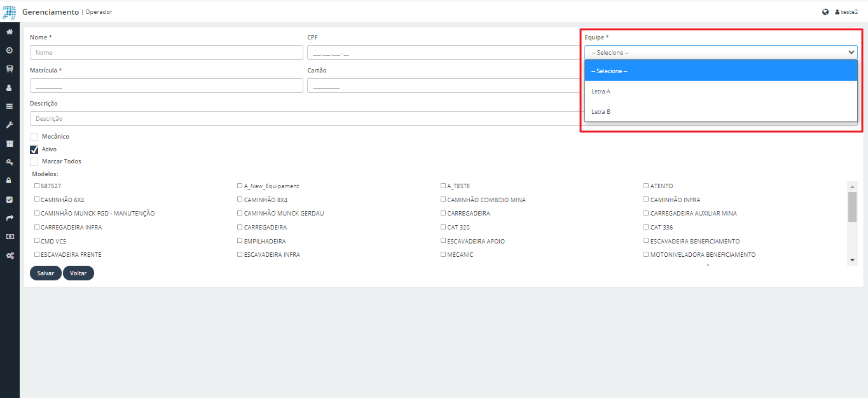Check the CAMINHÃO MUNCK GERDAU checkbox
Image resolution: width=868 pixels, height=398 pixels.
pyautogui.click(x=240, y=214)
